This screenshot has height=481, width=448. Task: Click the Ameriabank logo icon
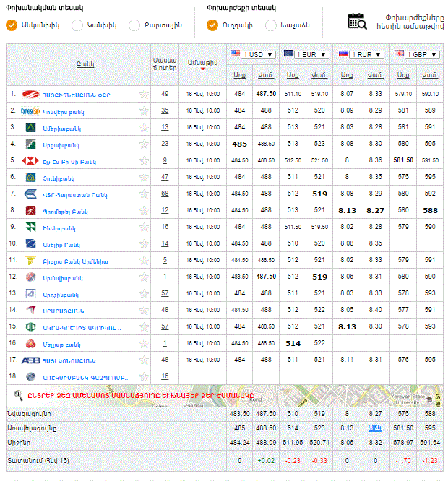coord(30,127)
